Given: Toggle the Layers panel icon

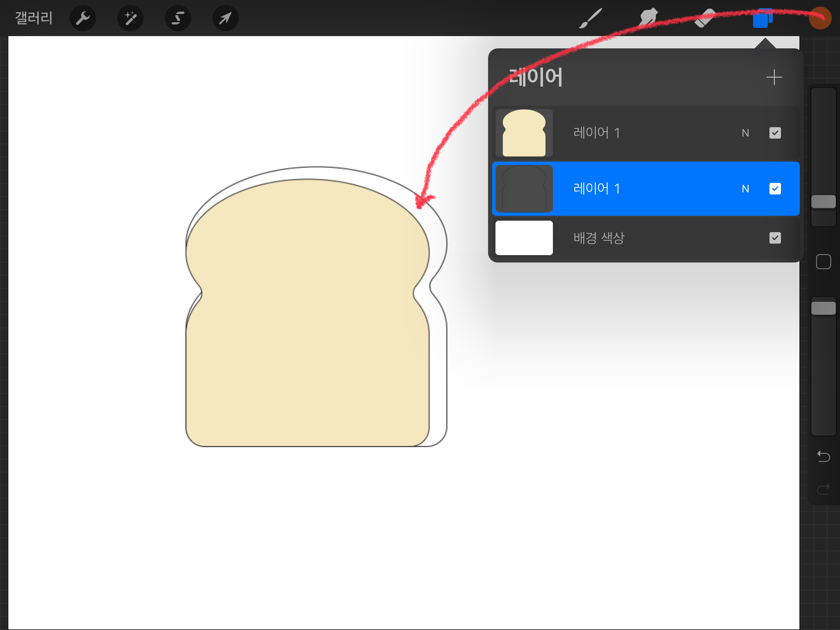Looking at the screenshot, I should pos(762,18).
